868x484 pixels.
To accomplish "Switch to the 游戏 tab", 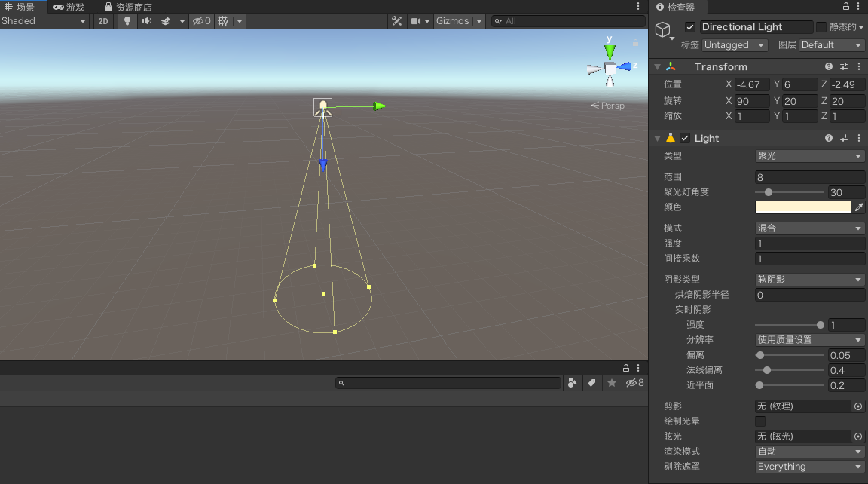I will (x=69, y=7).
